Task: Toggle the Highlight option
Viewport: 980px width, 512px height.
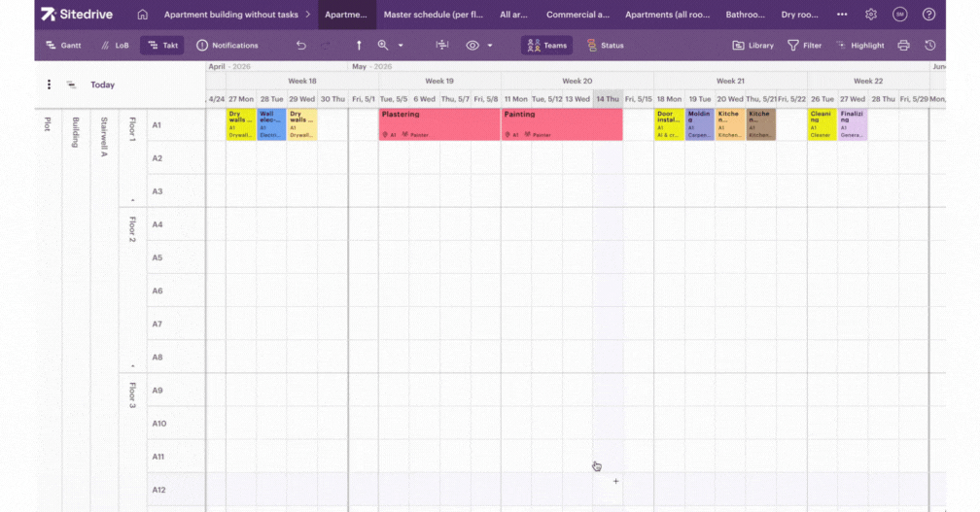Action: coord(859,46)
